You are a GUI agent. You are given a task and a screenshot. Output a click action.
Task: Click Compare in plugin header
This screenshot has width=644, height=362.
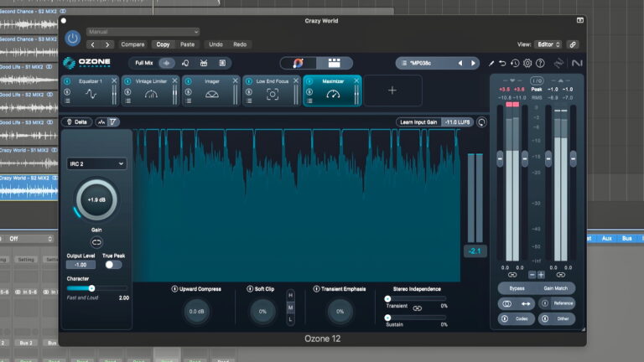(x=132, y=44)
